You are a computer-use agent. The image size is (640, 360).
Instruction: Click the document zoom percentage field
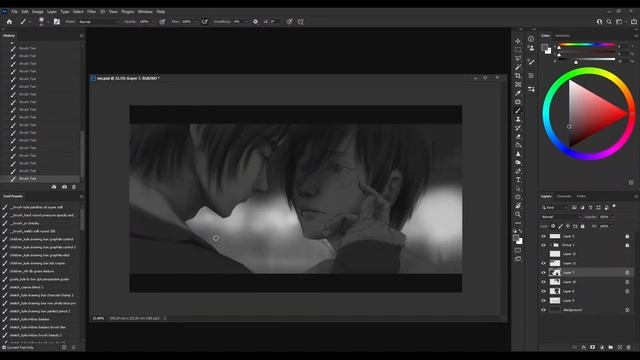98,318
